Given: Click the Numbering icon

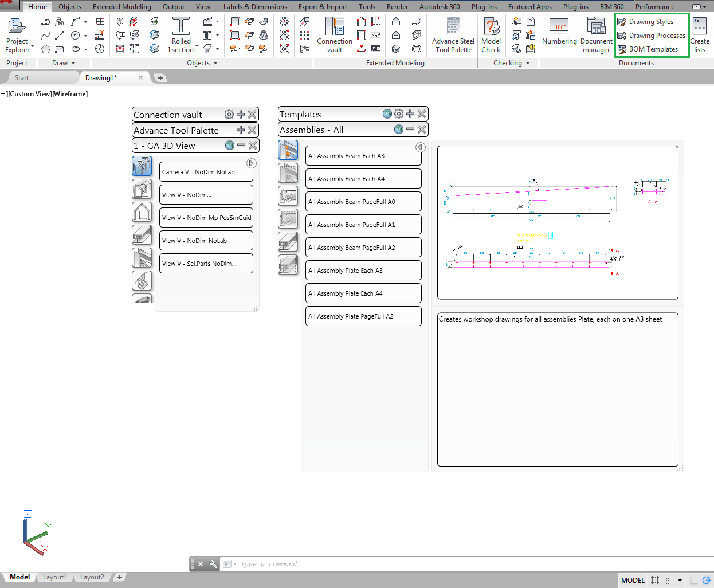Looking at the screenshot, I should tap(559, 32).
